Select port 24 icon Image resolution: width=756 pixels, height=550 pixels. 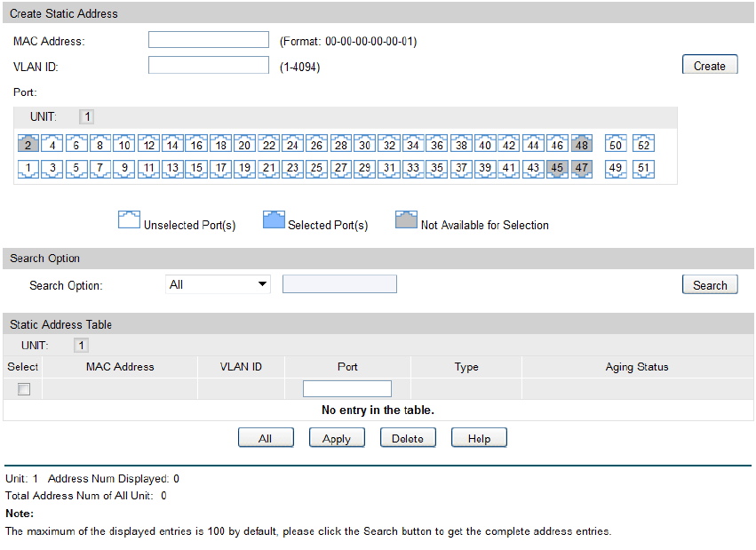point(292,144)
